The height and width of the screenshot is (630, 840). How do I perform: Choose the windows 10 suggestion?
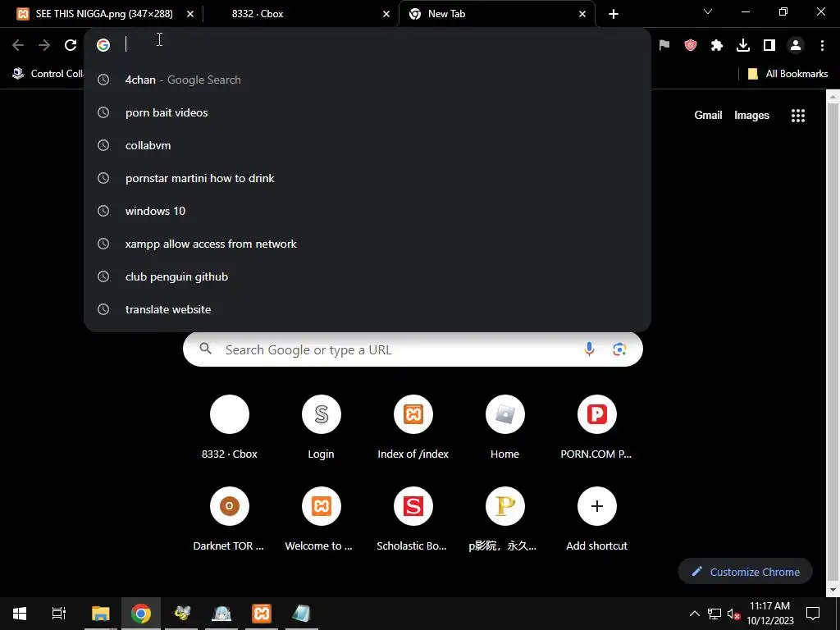click(367, 211)
